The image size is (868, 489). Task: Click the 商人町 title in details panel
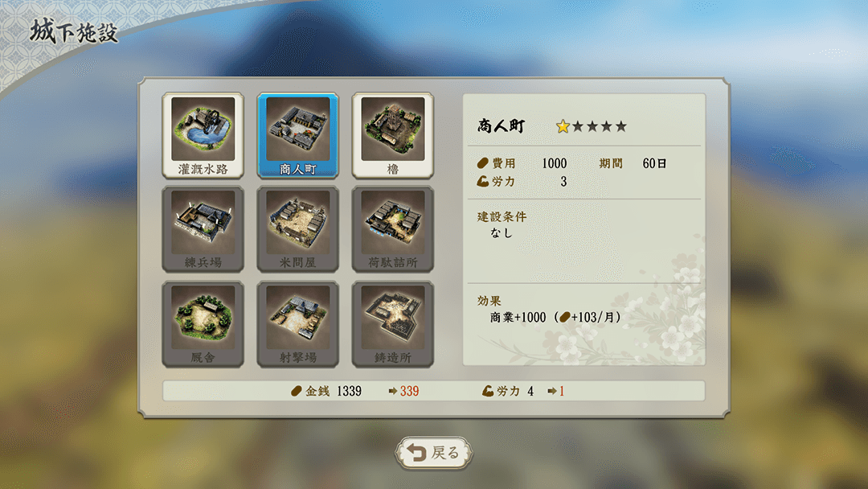[x=501, y=125]
